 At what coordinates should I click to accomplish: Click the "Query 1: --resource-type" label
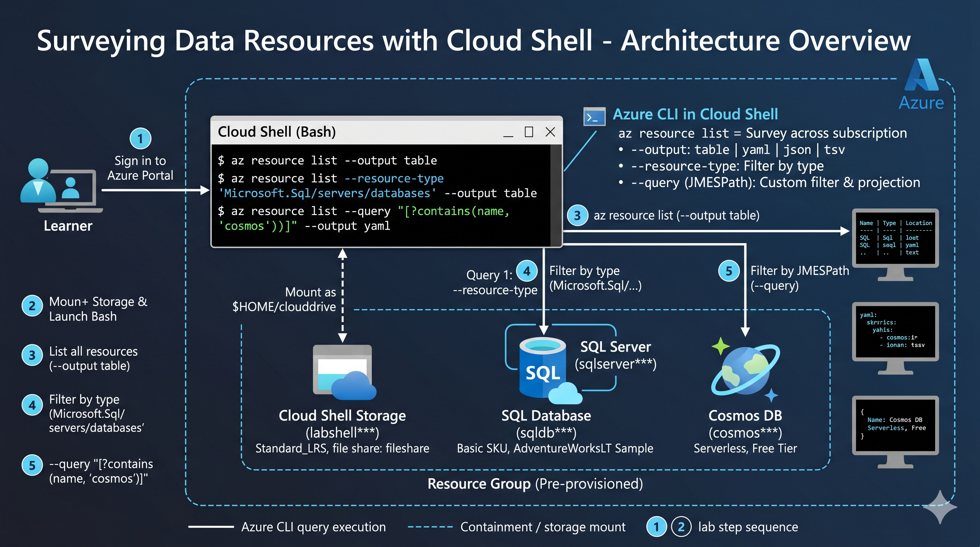495,283
